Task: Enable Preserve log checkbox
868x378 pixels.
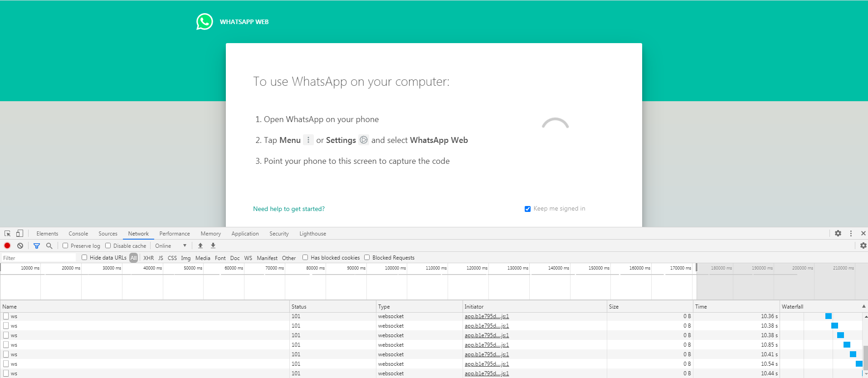Action: 65,245
